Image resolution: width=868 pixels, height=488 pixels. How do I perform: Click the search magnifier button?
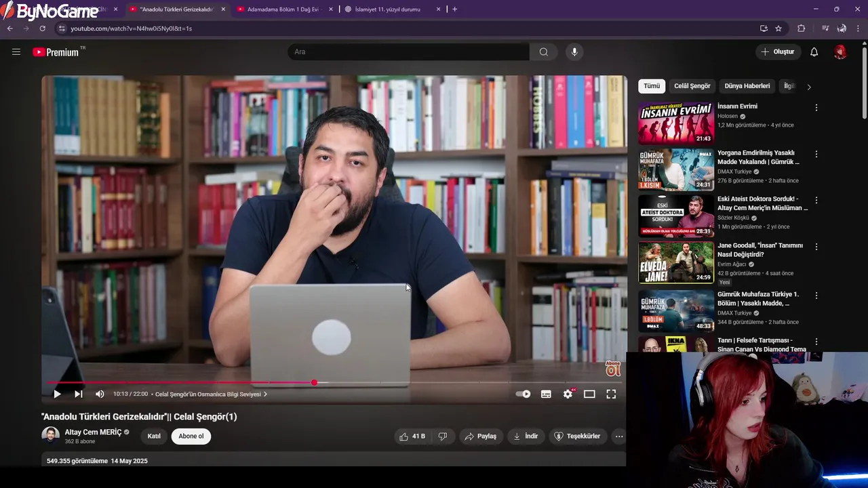click(543, 52)
